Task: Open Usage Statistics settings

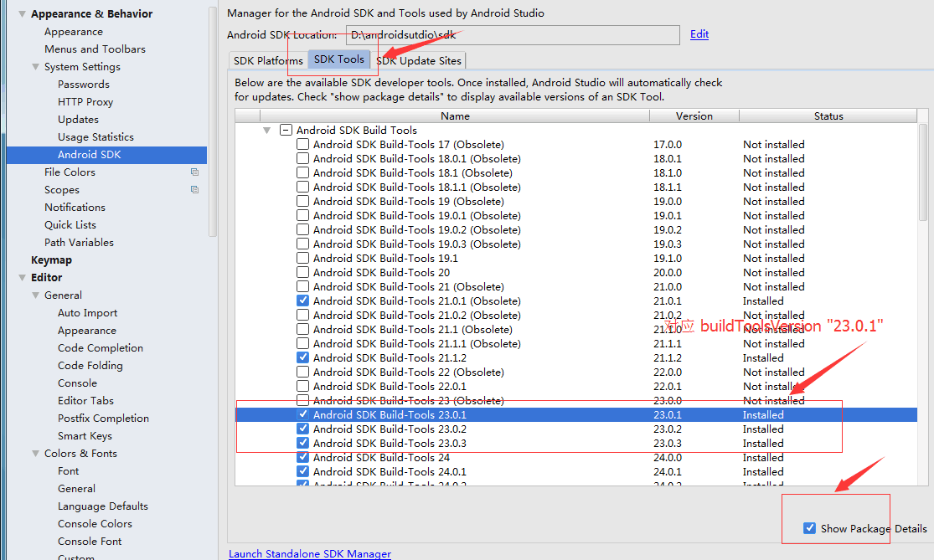Action: (x=95, y=137)
